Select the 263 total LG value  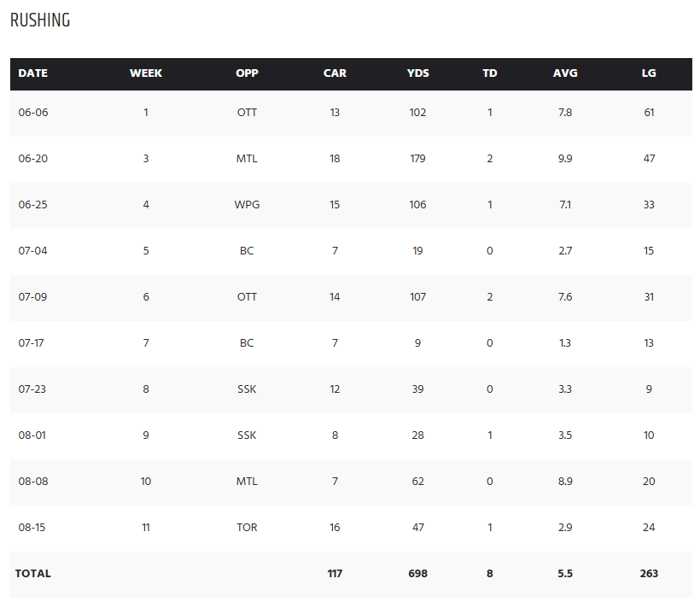click(x=649, y=574)
